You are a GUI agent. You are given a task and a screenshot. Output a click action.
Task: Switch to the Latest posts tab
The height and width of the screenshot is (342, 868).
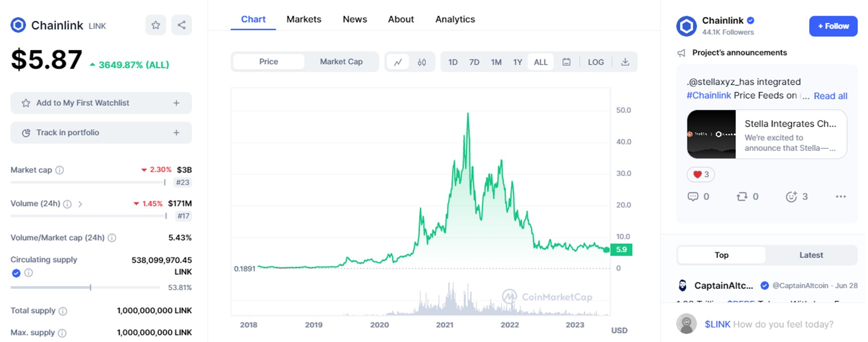tap(811, 255)
